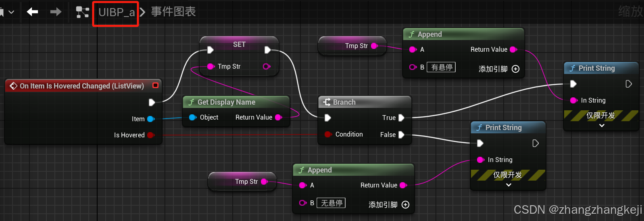Click the In String pin on upper Print String
Image resolution: width=644 pixels, height=221 pixels.
573,100
